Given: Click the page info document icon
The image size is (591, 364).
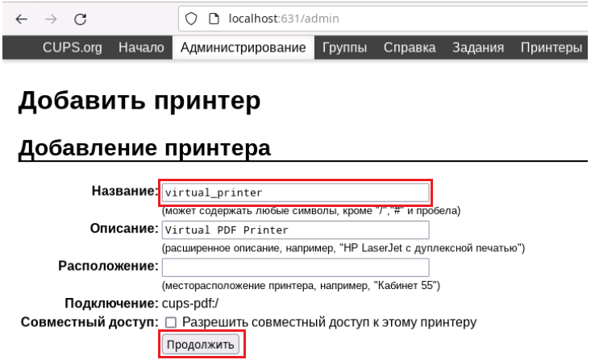Looking at the screenshot, I should click(214, 19).
